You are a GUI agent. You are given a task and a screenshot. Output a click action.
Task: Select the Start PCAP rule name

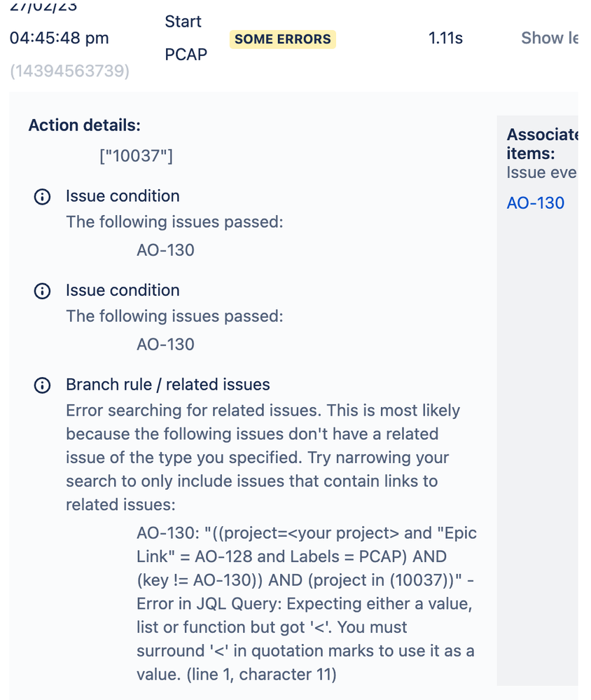point(186,38)
